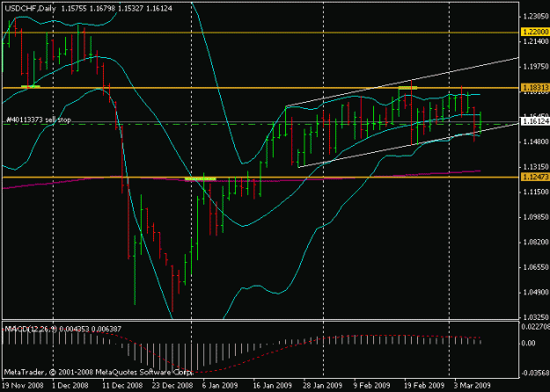This screenshot has width=550, height=392.
Task: Click the 16 Jan 2009 date label
Action: pyautogui.click(x=272, y=386)
